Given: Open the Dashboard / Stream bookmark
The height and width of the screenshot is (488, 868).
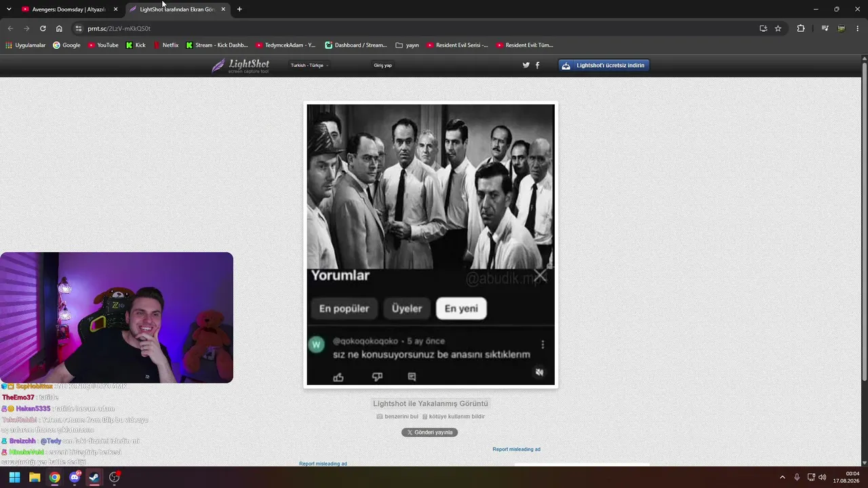Looking at the screenshot, I should click(356, 45).
